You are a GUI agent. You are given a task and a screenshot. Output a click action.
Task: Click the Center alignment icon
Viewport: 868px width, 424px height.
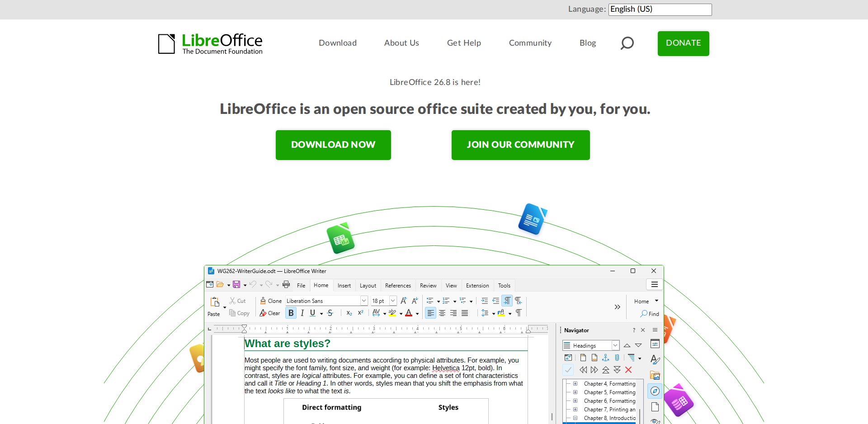[442, 313]
